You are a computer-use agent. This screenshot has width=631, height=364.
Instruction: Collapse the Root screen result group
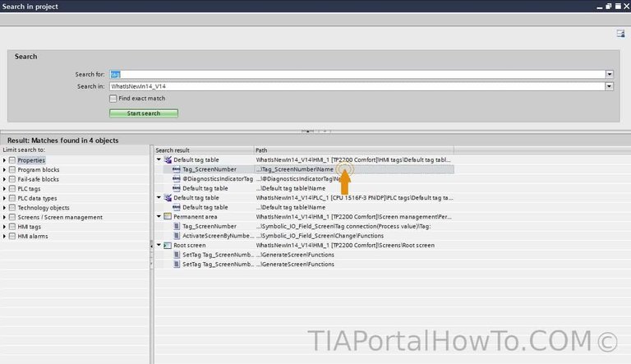click(x=159, y=245)
